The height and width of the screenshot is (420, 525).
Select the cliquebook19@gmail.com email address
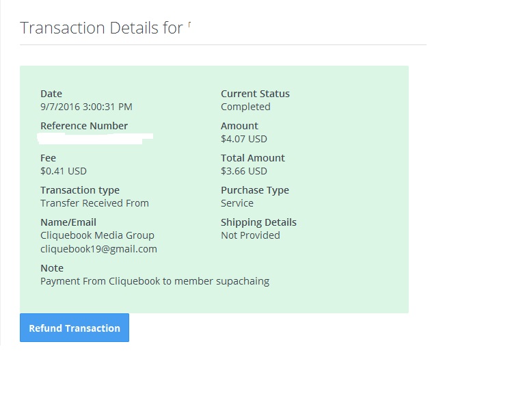coord(98,249)
